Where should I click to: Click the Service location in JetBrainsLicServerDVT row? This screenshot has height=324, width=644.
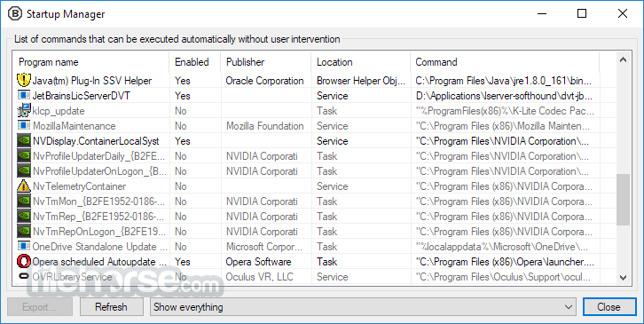tap(333, 96)
